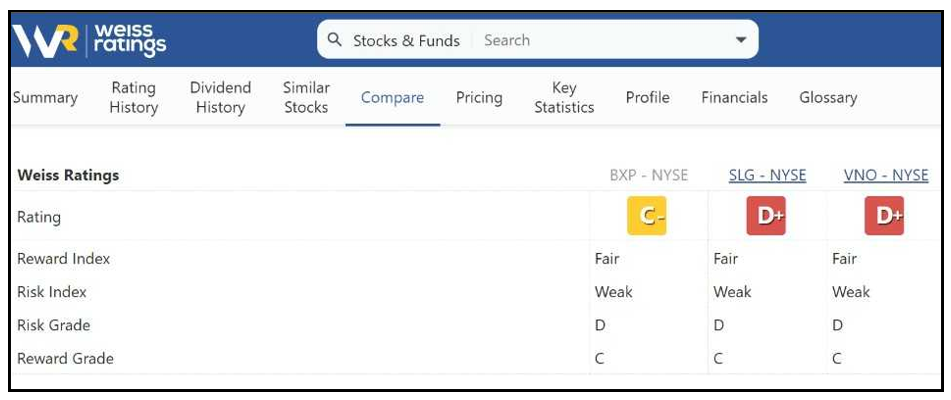Open the Stocks & Funds category selector
Image resolution: width=951 pixels, height=400 pixels.
(x=406, y=41)
